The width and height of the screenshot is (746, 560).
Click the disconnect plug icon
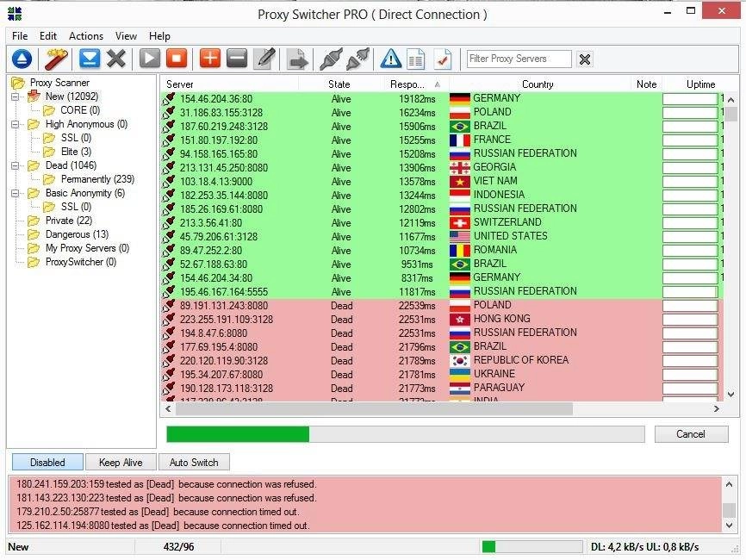(x=357, y=59)
